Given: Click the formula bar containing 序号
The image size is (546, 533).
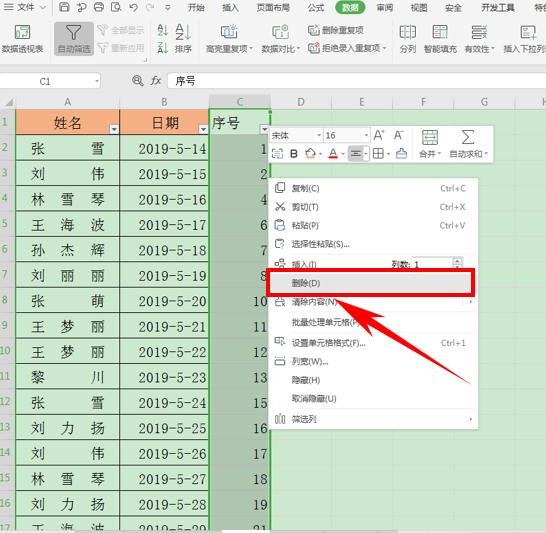Looking at the screenshot, I should [x=357, y=81].
